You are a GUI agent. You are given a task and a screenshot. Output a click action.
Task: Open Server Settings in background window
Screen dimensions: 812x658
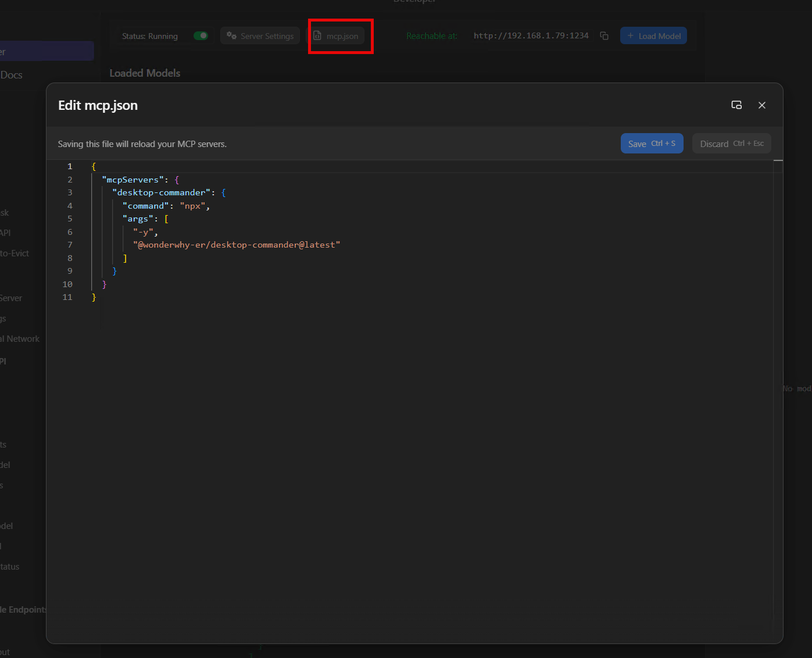pos(260,36)
